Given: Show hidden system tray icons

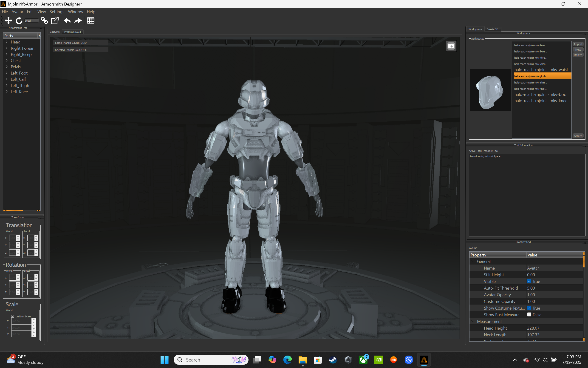Looking at the screenshot, I should 515,360.
